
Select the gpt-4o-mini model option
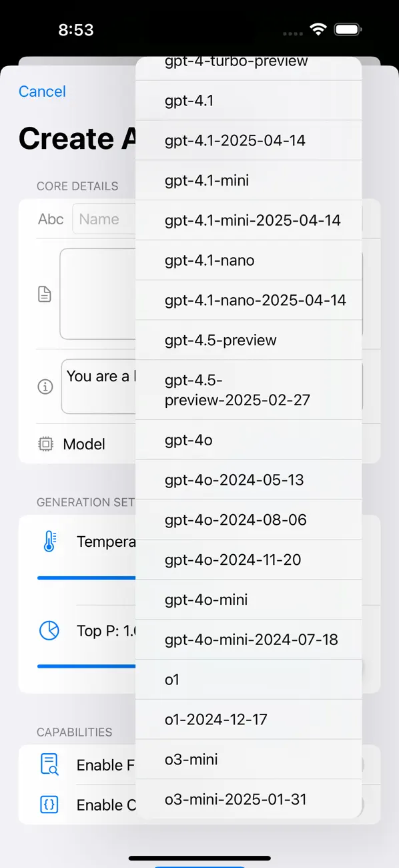point(207,599)
